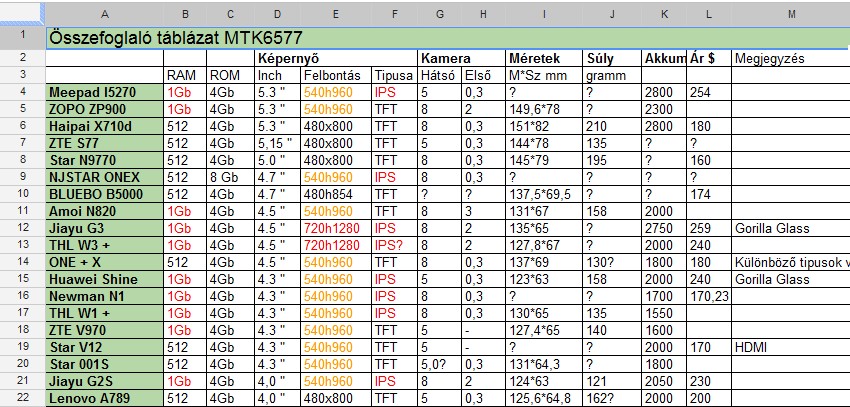The width and height of the screenshot is (850, 407).
Task: Click the 'RAM' subheader cell
Action: (185, 75)
